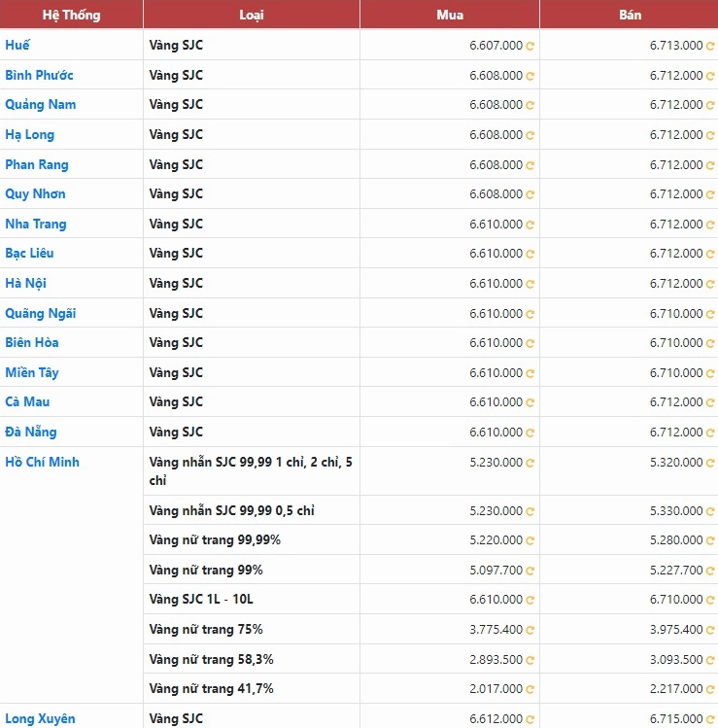Click coin icon beside Cà Mau buy price
Viewport: 718px width, 728px height.
pos(530,403)
